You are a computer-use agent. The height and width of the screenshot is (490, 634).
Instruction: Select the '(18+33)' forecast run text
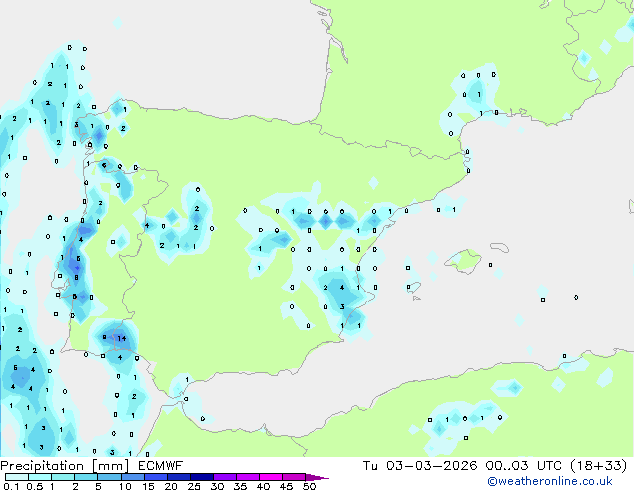click(598, 466)
